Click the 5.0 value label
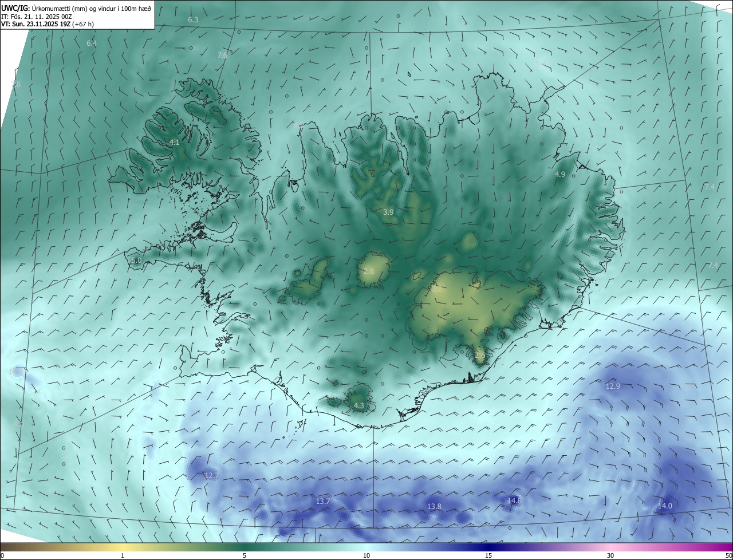Image resolution: width=733 pixels, height=560 pixels. (x=136, y=261)
